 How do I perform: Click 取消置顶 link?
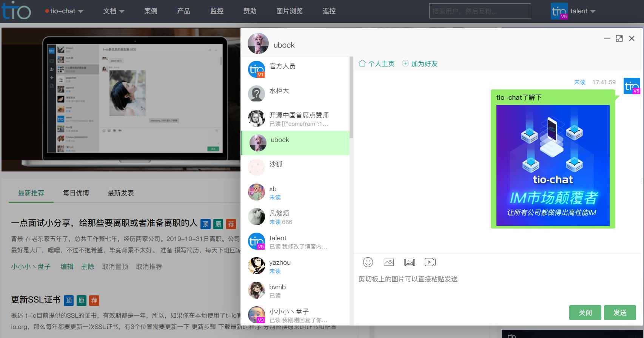point(115,267)
